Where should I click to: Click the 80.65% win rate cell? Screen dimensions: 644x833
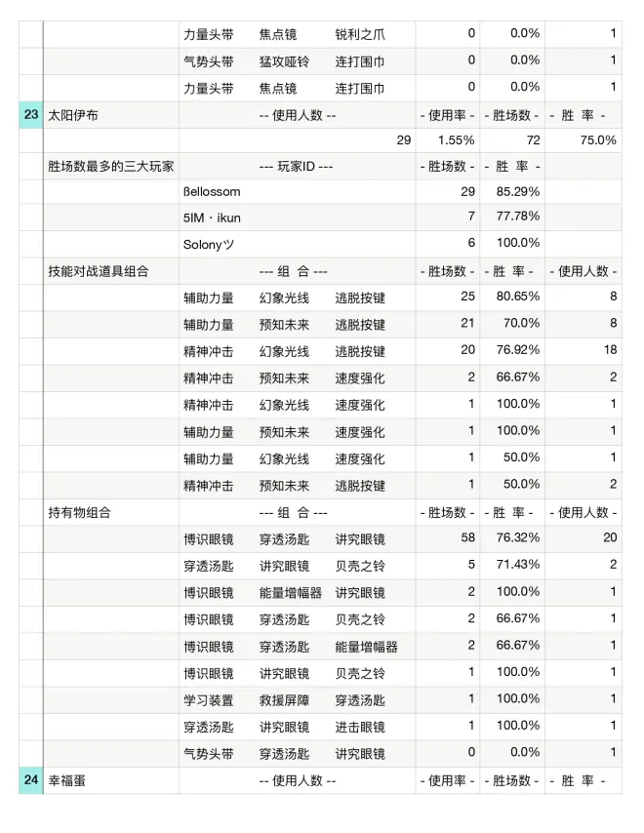click(519, 297)
